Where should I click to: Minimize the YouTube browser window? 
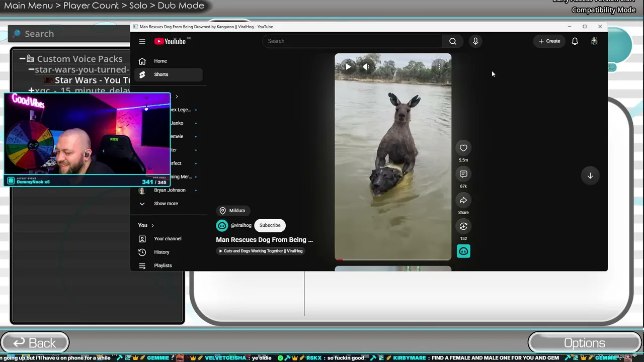tap(570, 27)
